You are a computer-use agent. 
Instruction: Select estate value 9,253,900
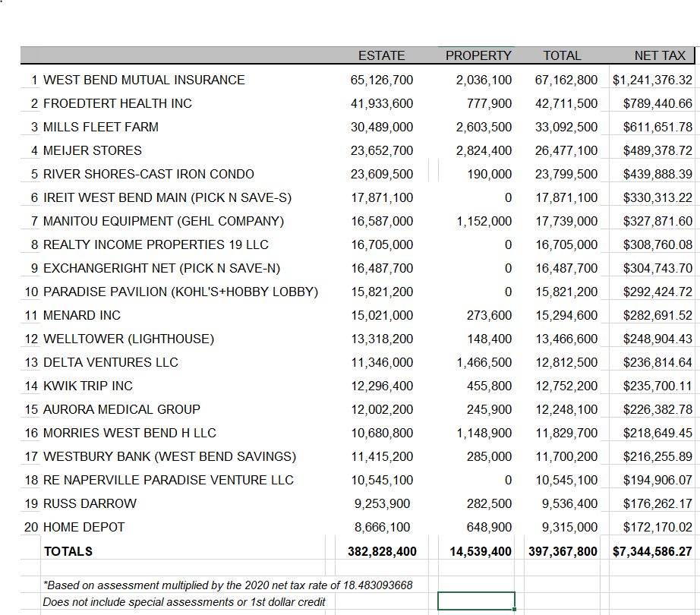point(382,504)
